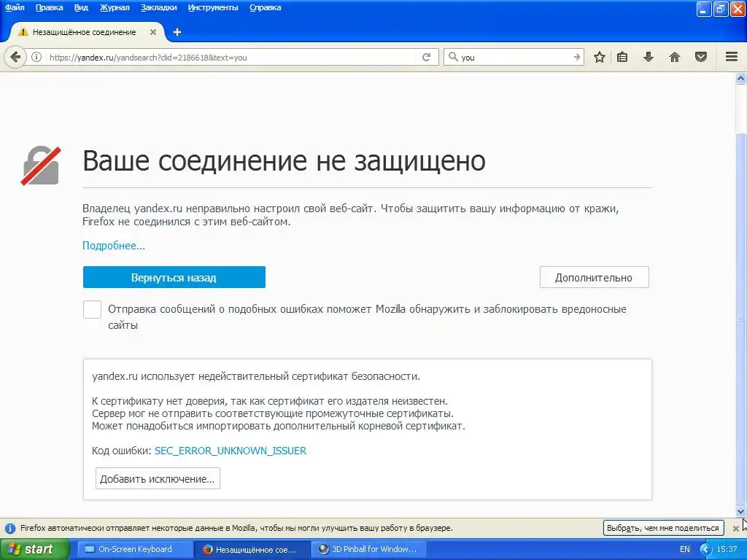
Task: Click the scrollbar down arrow
Action: pyautogui.click(x=741, y=512)
